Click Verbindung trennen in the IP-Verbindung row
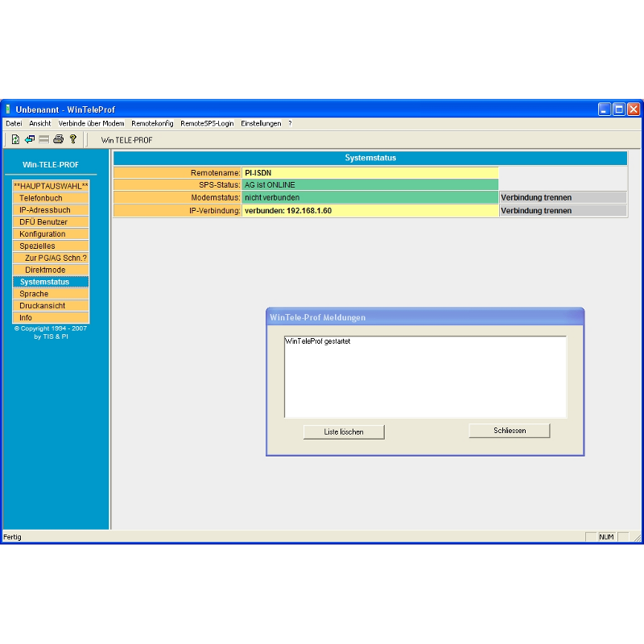 (x=563, y=211)
